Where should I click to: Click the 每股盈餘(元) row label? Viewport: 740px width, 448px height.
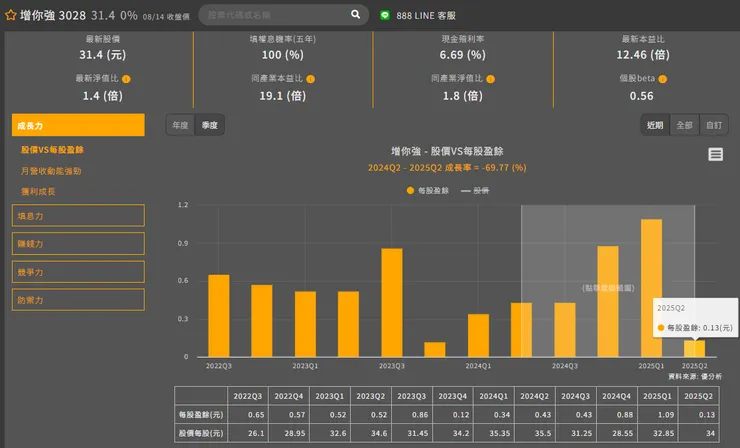[201, 414]
